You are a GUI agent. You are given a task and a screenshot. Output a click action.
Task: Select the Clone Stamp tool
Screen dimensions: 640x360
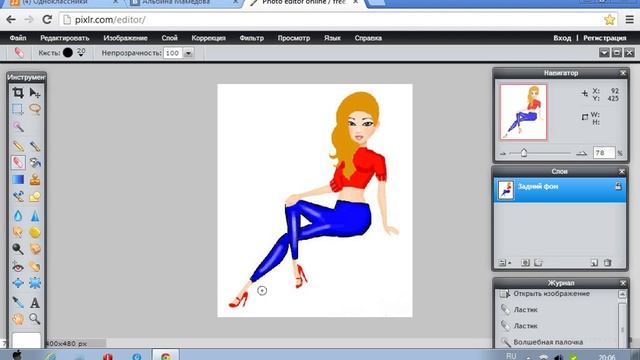point(35,179)
